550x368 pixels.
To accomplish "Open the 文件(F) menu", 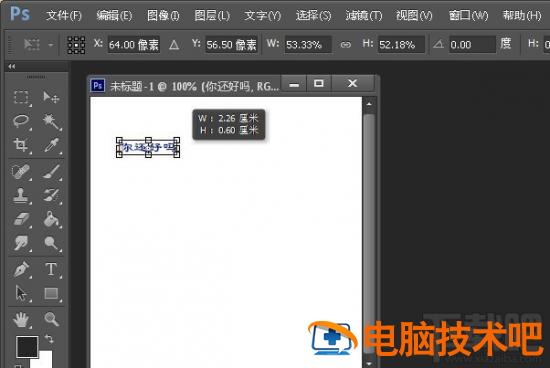I will point(63,15).
